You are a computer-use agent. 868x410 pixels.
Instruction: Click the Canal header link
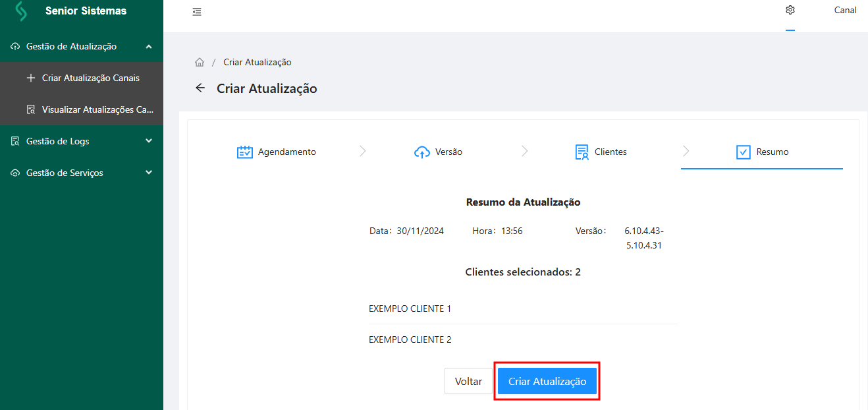(x=846, y=10)
